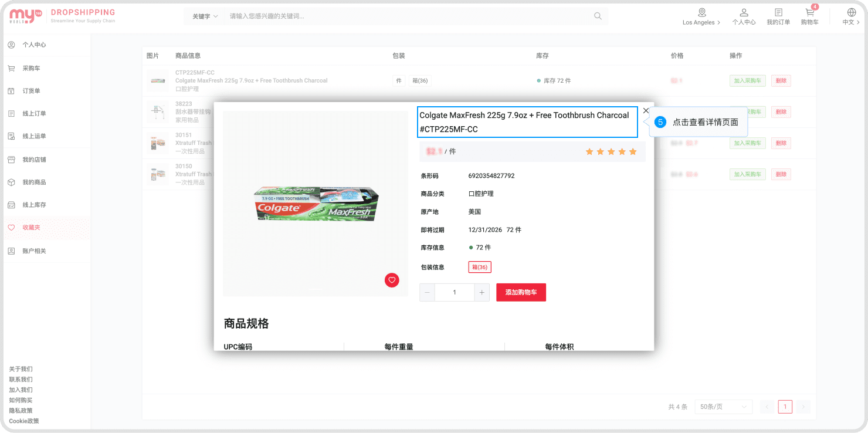Click 删除 for item 38223 row
The image size is (868, 433).
(781, 112)
